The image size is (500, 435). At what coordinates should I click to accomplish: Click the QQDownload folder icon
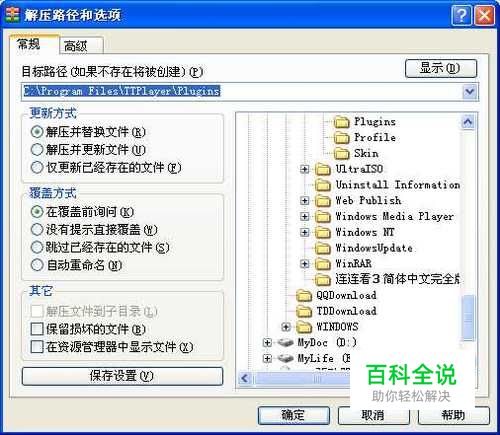[304, 295]
